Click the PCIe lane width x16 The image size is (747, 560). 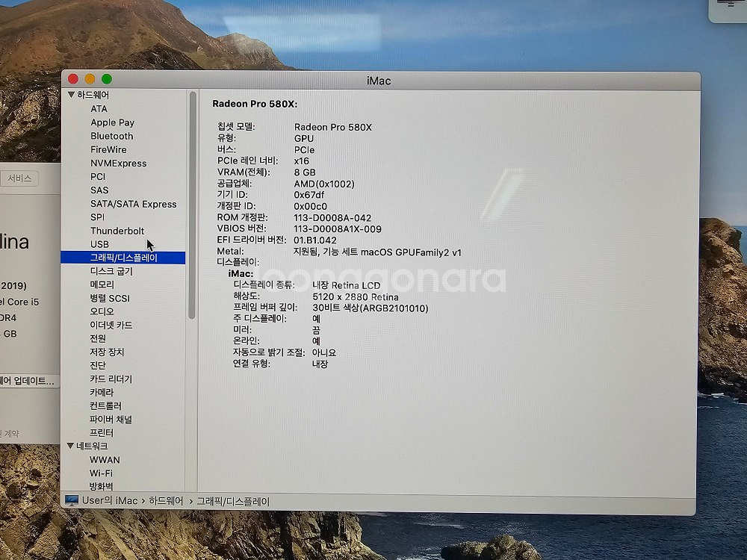tap(302, 161)
